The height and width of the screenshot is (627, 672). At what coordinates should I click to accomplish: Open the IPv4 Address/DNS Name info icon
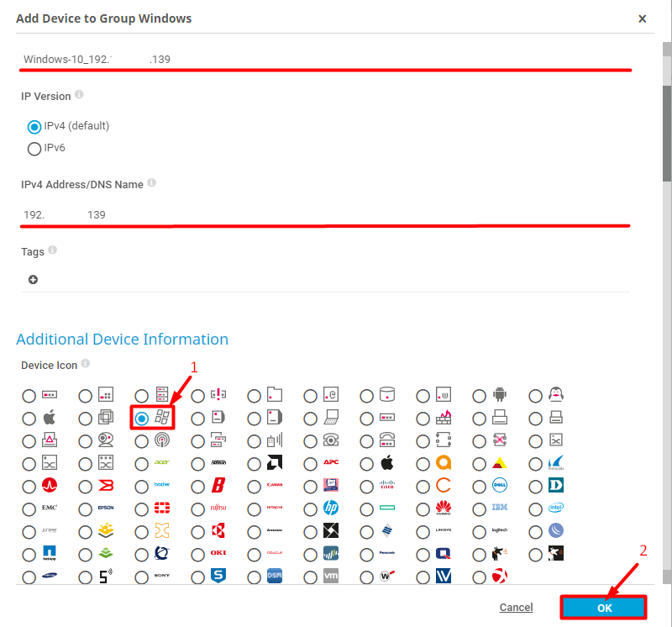pyautogui.click(x=152, y=182)
